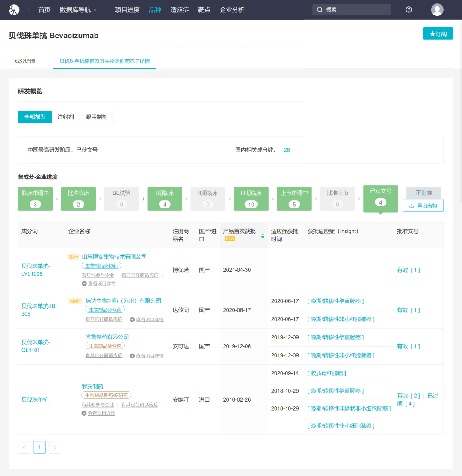Switch to 贝伐珠单抗原研及其生物类似药竞争详情 tab

[x=105, y=61]
